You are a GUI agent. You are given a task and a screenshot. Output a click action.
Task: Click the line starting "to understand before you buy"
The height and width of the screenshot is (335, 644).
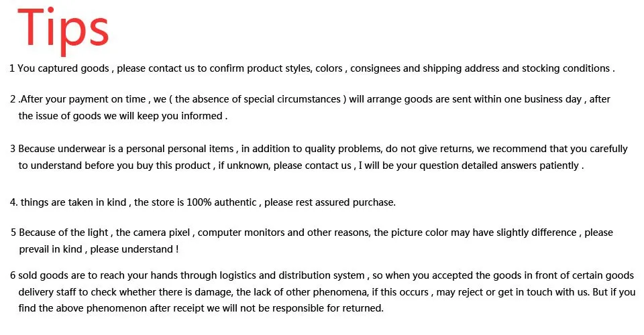(301, 165)
